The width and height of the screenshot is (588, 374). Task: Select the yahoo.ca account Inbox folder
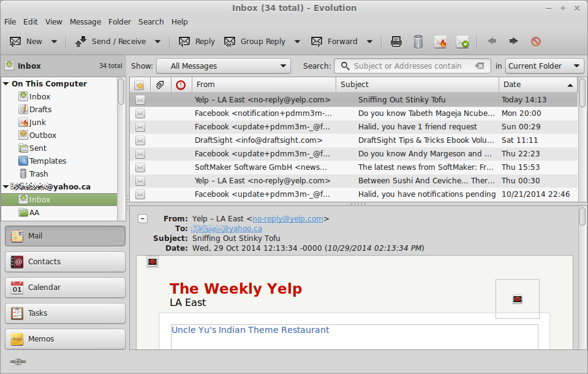coord(59,199)
